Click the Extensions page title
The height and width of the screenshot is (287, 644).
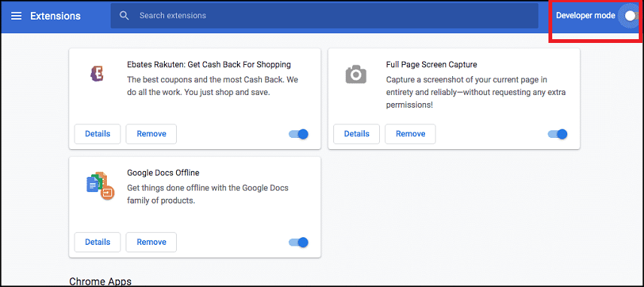56,16
